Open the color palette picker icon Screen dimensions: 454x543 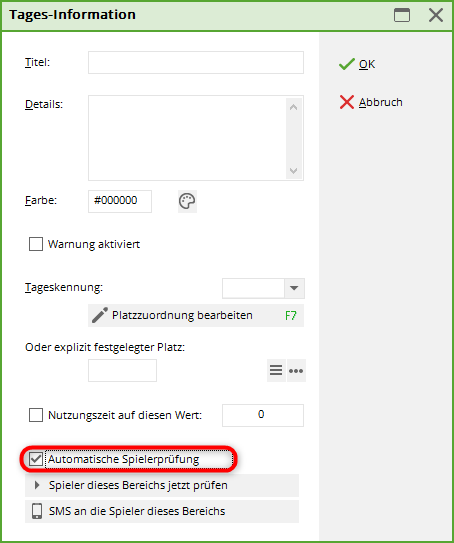(187, 201)
